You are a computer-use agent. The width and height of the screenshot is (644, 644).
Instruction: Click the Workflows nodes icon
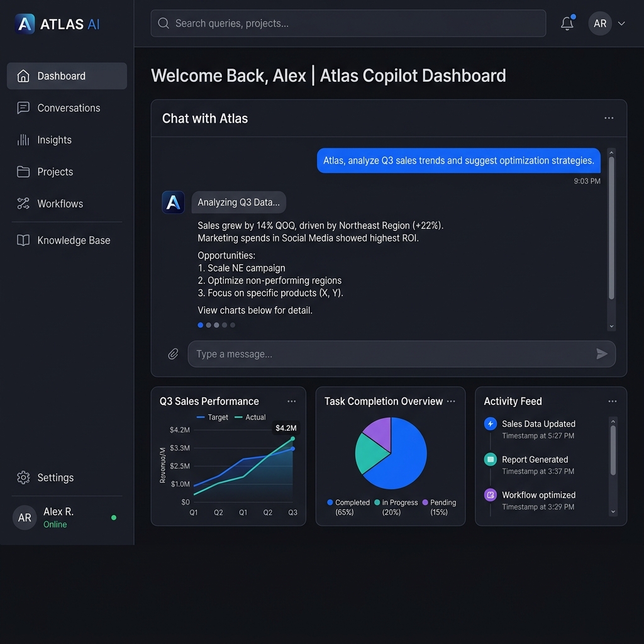23,204
